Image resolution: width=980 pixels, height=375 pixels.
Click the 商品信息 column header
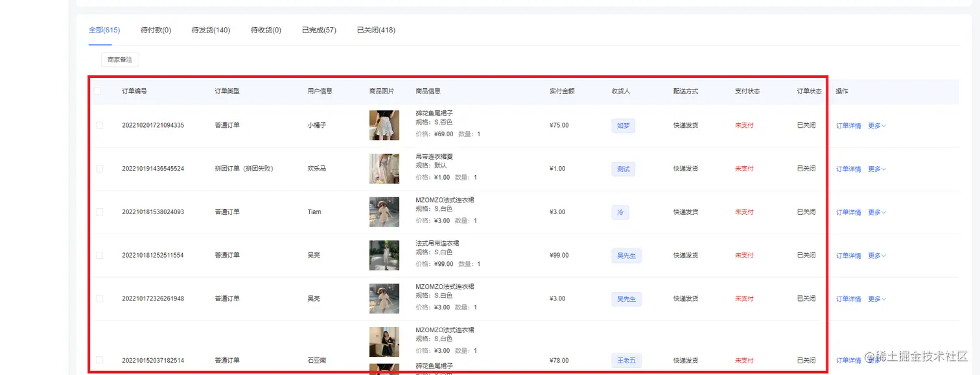(428, 91)
